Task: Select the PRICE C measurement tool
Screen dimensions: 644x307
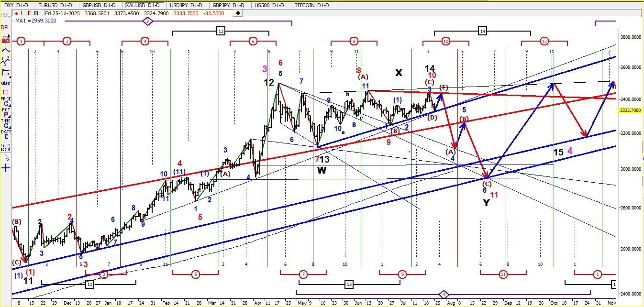Action: (x=6, y=102)
